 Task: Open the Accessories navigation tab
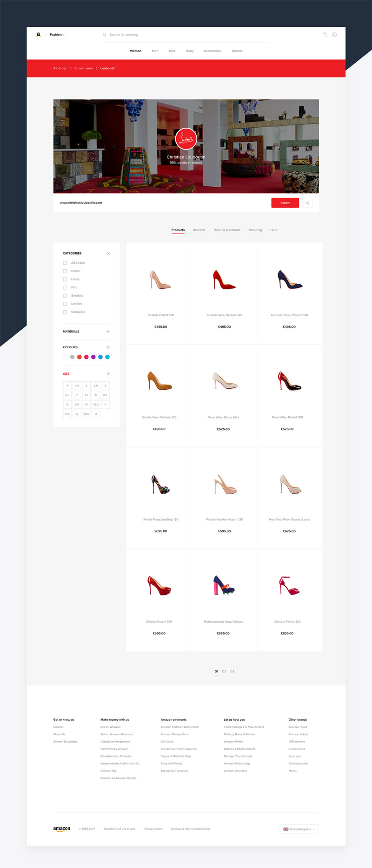tap(212, 51)
